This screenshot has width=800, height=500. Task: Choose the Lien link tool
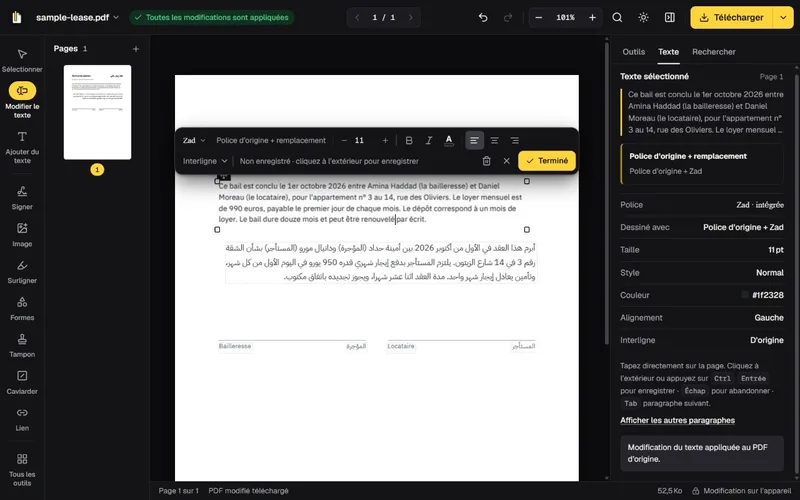22,419
